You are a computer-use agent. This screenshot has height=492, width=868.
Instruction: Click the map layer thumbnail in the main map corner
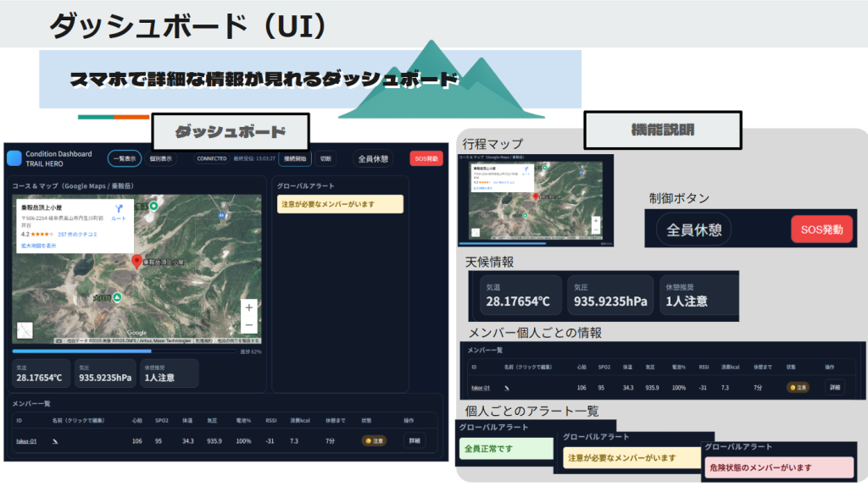25,330
